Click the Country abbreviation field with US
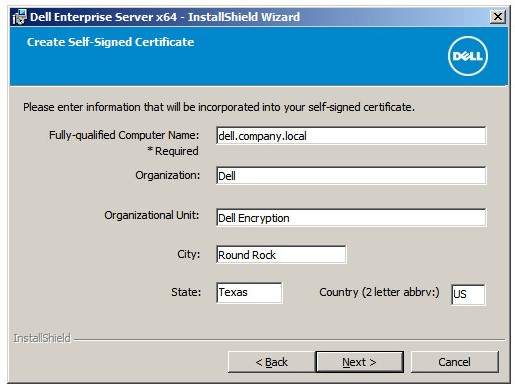515x388 pixels. click(468, 294)
